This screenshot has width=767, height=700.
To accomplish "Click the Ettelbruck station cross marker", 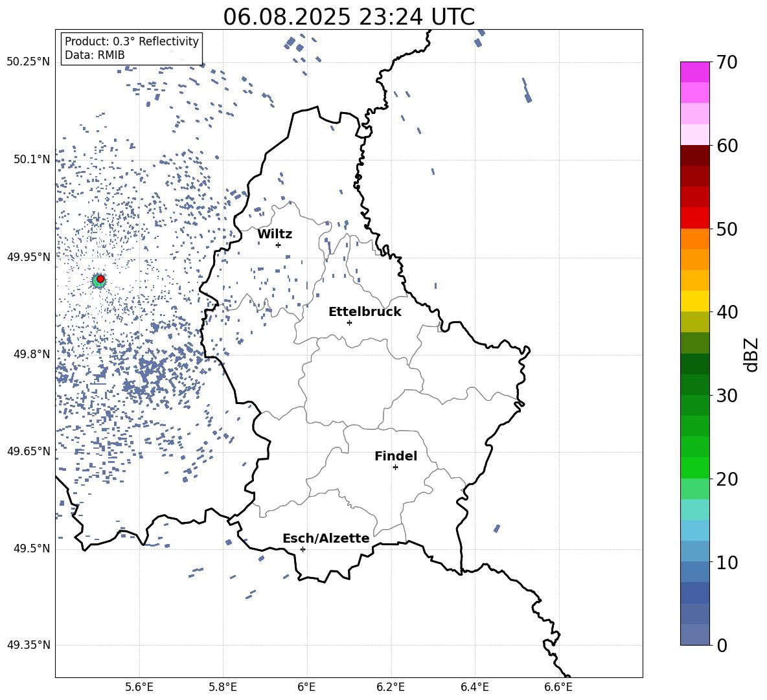I will point(349,322).
